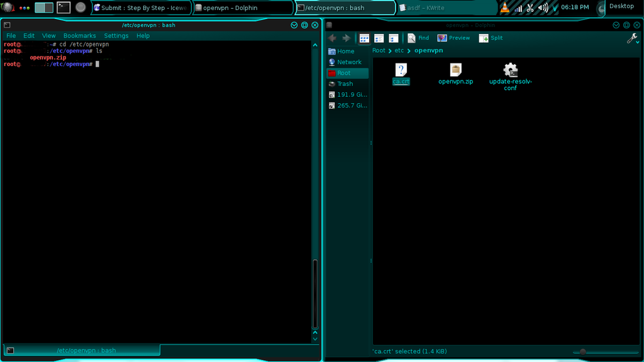Open the 191.9 GiB drive
Screen dimensions: 644x362
(347, 94)
